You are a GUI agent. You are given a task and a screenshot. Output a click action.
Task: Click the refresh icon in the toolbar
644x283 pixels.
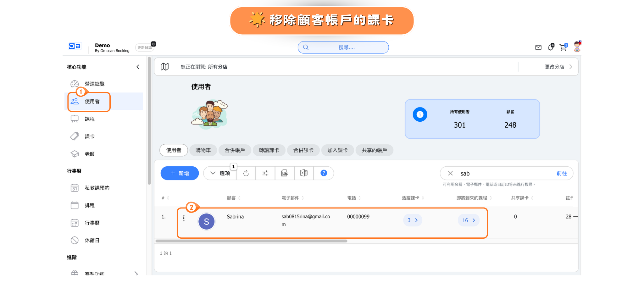click(246, 173)
